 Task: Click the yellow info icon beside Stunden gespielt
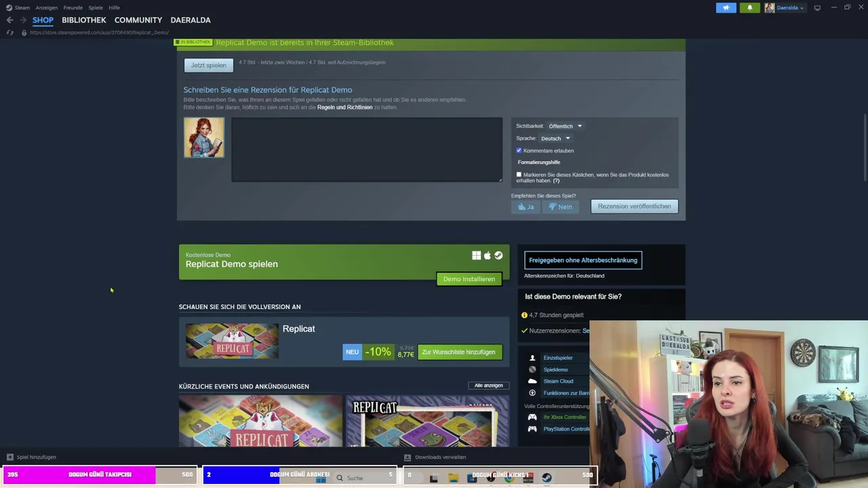(524, 315)
